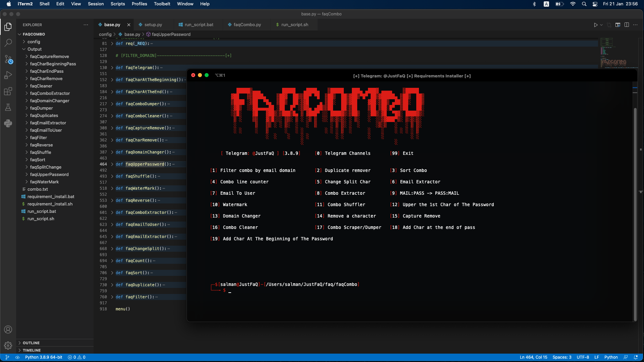Select the Search icon in activity bar

[x=8, y=43]
